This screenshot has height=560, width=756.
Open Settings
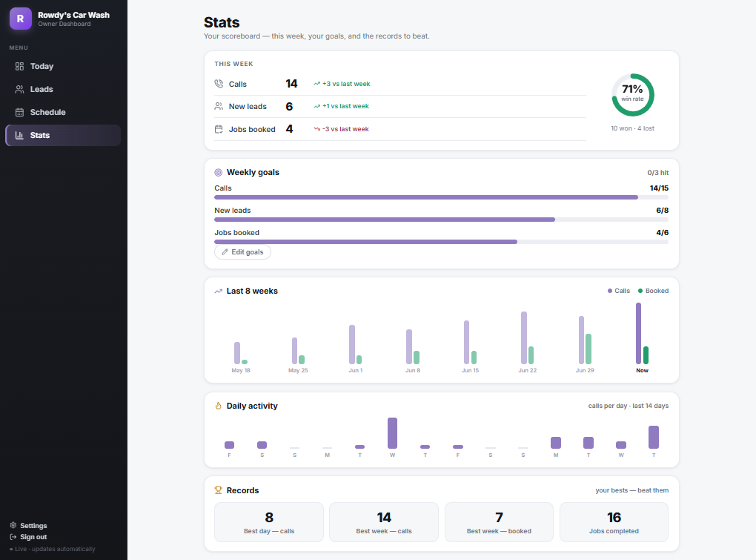pos(28,525)
